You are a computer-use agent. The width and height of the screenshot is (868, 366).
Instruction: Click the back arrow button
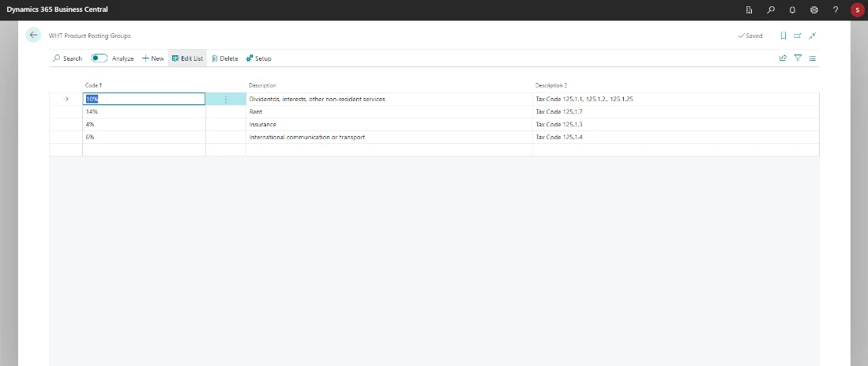point(33,36)
